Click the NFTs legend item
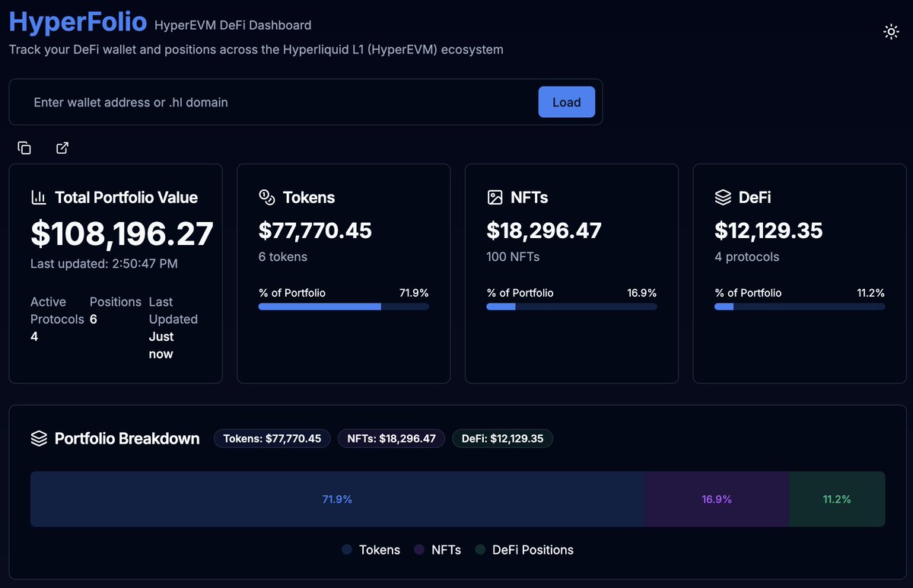 pos(437,549)
